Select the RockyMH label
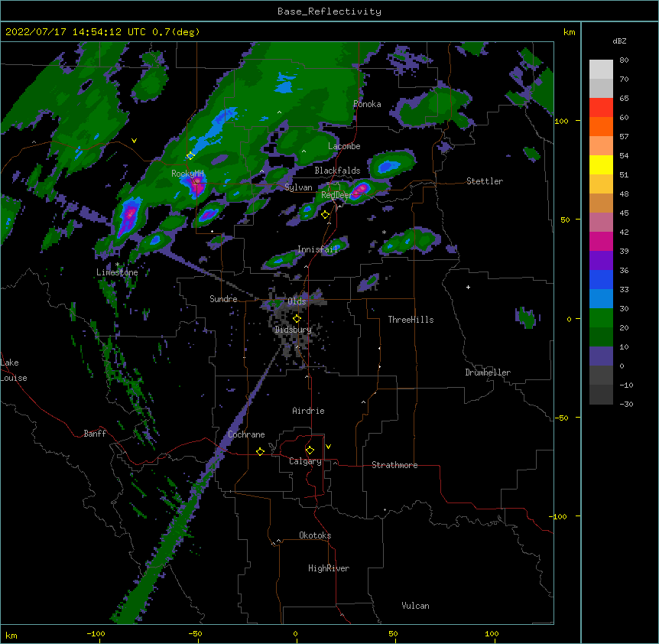659x644 pixels. pos(187,174)
